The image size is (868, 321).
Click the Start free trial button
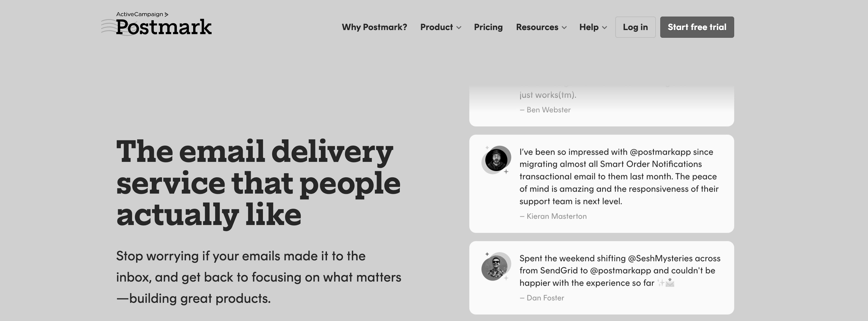click(x=697, y=27)
